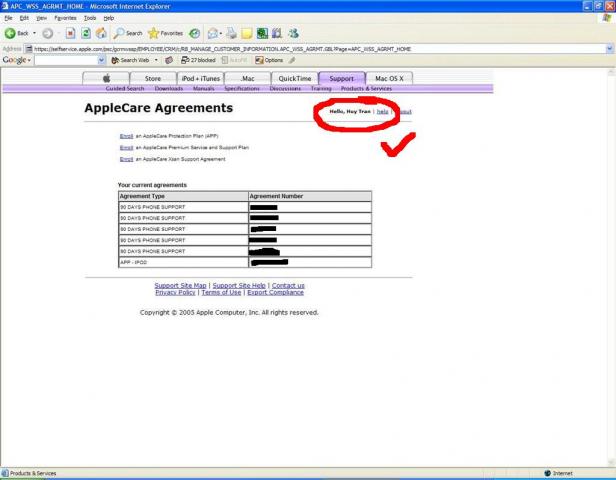Open the Discussions subnavigation link
The height and width of the screenshot is (480, 616).
[x=285, y=89]
